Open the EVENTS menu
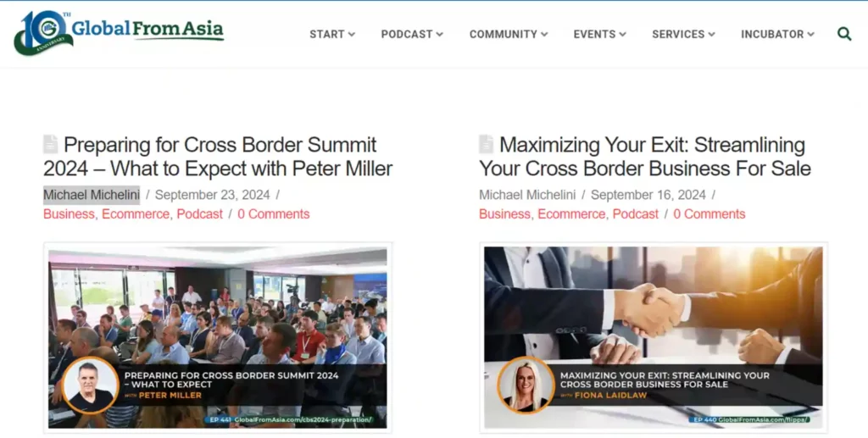The image size is (868, 438). [599, 34]
